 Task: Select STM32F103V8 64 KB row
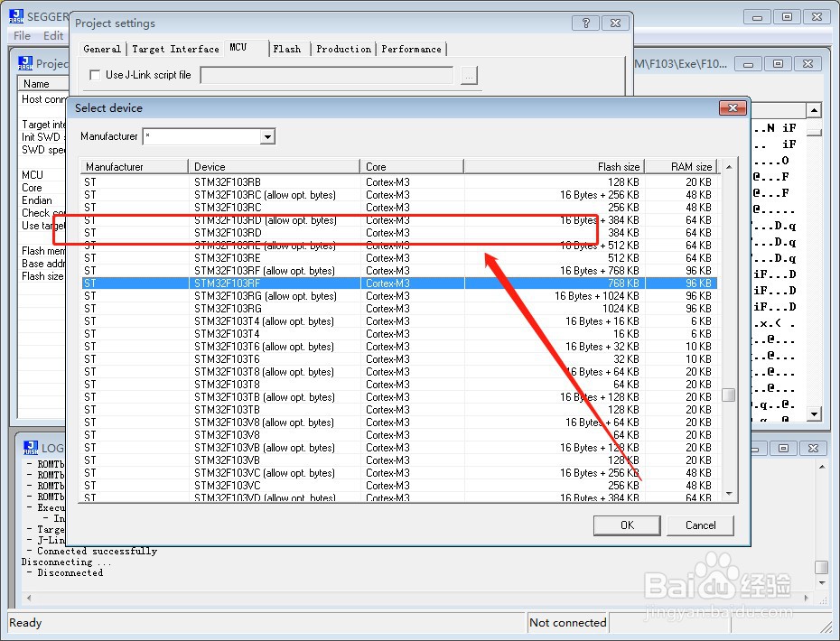399,435
